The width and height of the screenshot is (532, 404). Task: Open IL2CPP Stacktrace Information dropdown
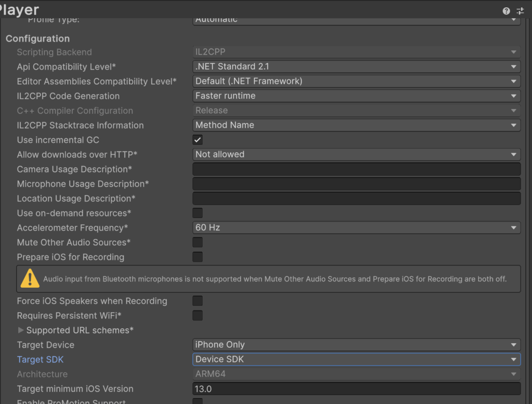coord(356,125)
